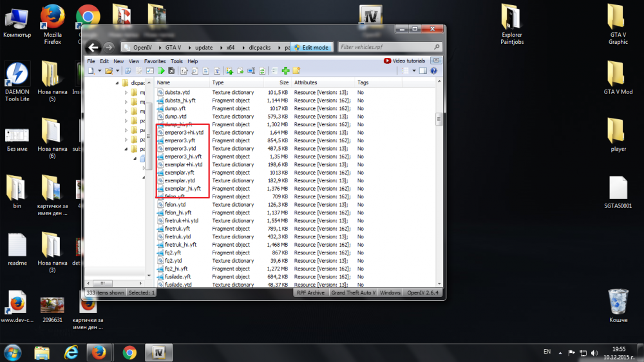Select the fusilade.ytd file
The height and width of the screenshot is (362, 644).
coord(178,285)
